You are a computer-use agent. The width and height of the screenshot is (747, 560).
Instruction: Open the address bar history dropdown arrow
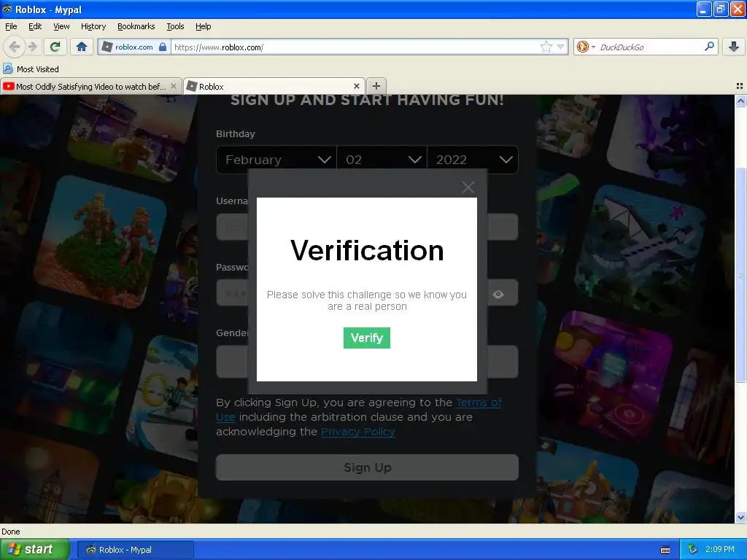(x=561, y=47)
